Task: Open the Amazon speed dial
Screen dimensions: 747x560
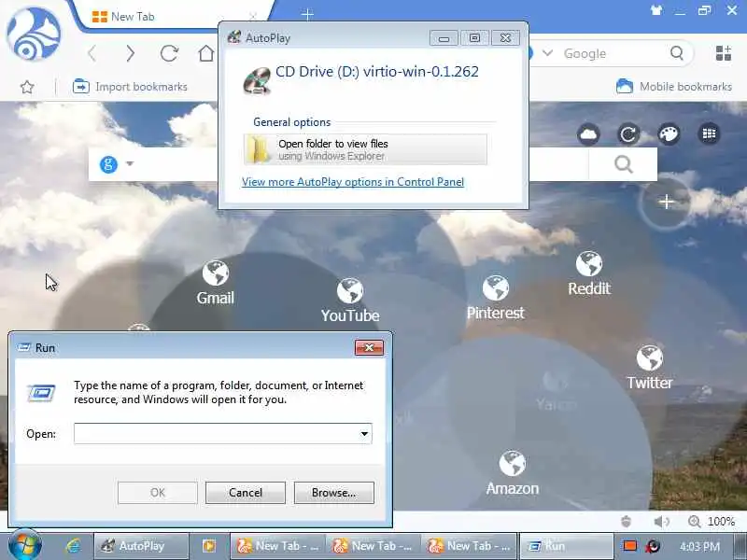Action: pyautogui.click(x=512, y=473)
